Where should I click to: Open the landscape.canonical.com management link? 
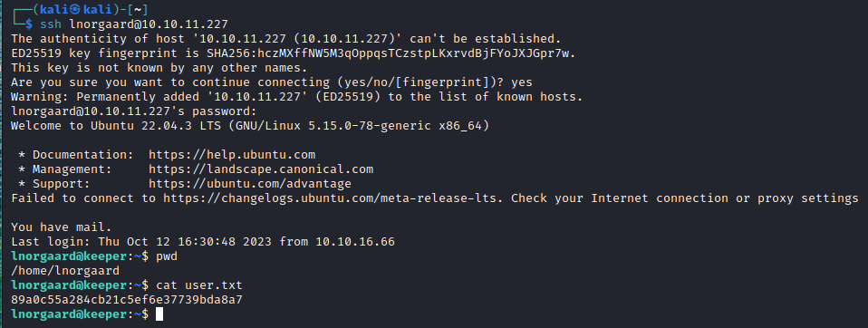[x=261, y=169]
